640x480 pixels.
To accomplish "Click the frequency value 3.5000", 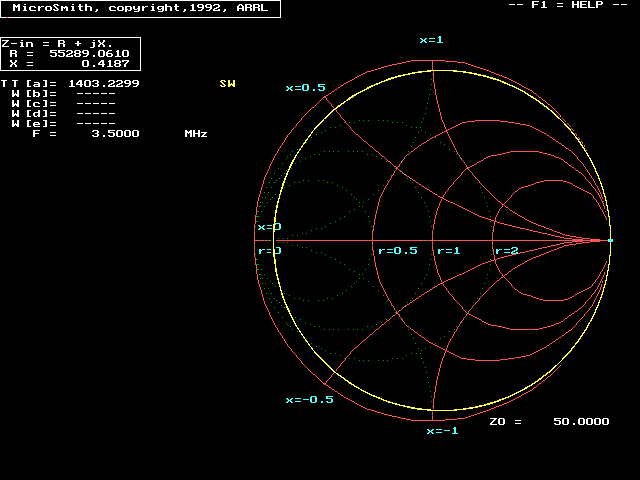I will click(113, 134).
